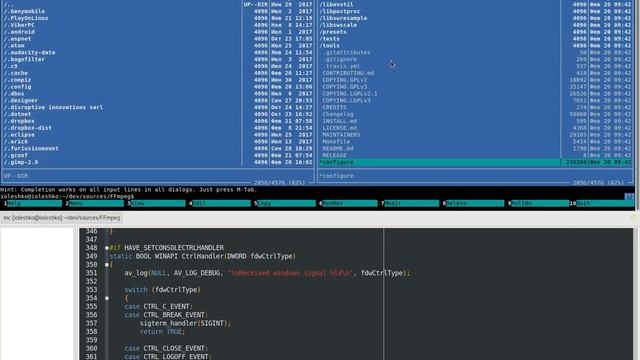Select /presets directory in right panel

click(333, 32)
